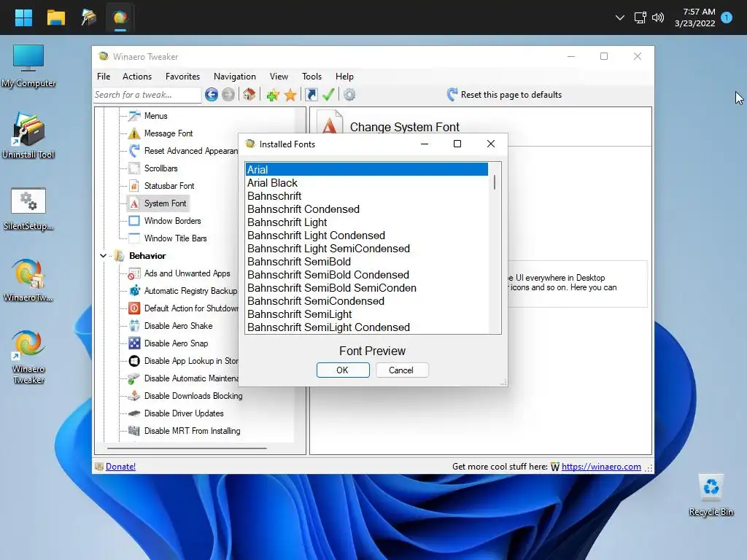Add this tweak to favorites with green plus star
747x560 pixels.
(273, 95)
